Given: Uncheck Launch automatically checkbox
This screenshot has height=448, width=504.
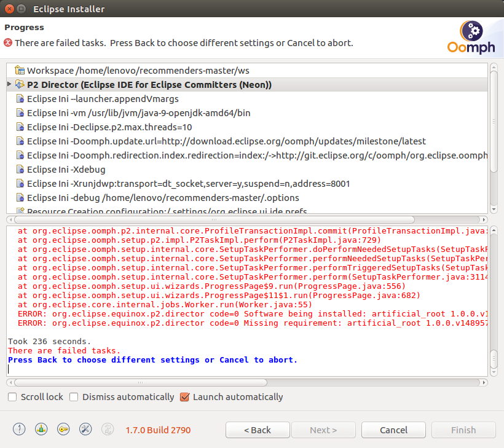Looking at the screenshot, I should (184, 397).
